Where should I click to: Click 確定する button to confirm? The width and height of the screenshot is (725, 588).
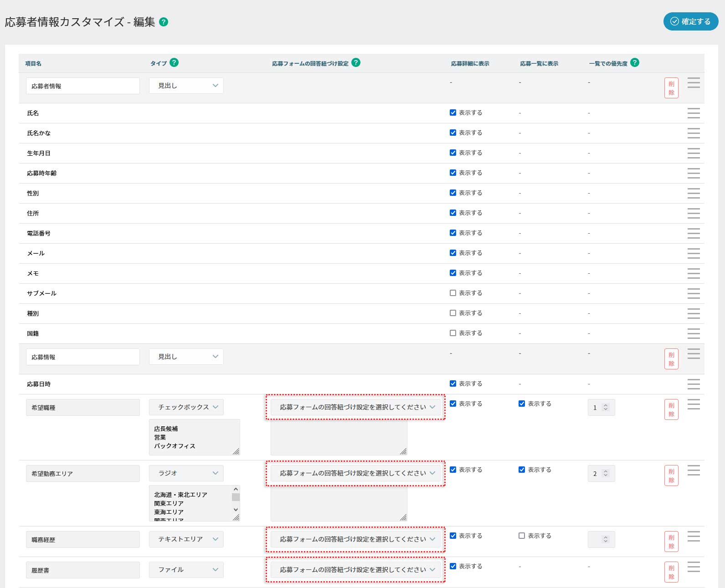pyautogui.click(x=690, y=21)
